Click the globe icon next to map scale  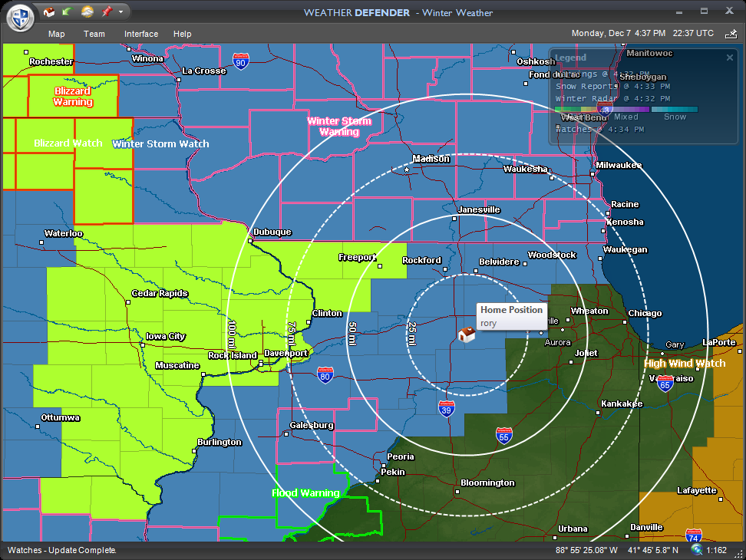pos(697,550)
